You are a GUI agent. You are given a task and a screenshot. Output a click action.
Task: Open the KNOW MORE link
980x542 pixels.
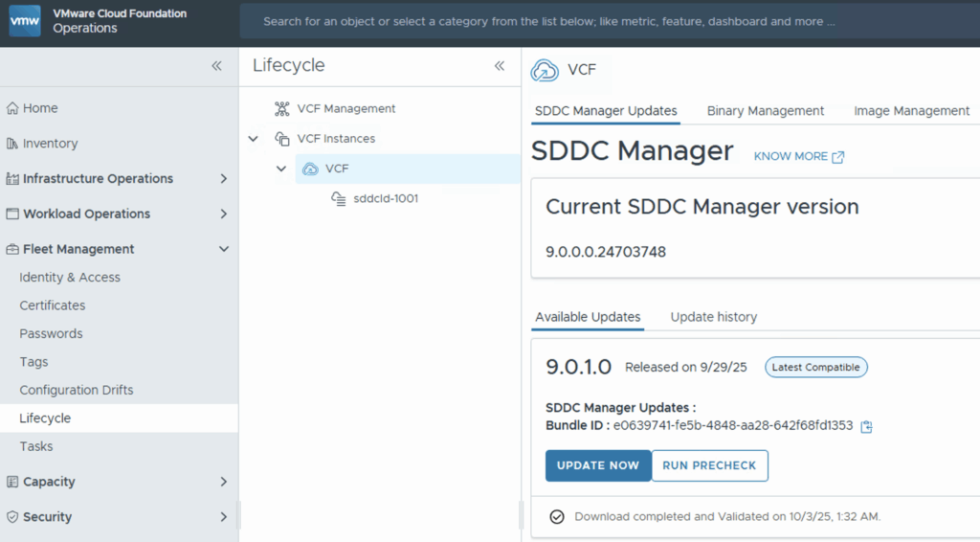point(798,157)
